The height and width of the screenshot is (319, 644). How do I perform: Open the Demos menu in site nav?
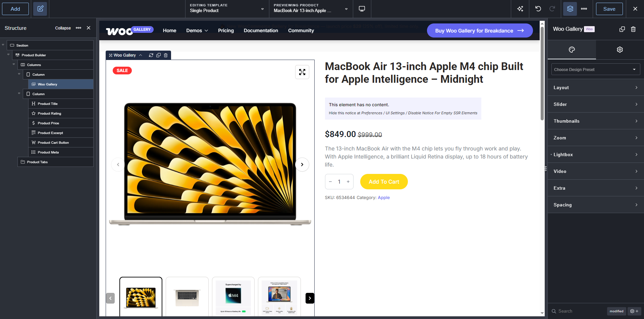(x=197, y=30)
